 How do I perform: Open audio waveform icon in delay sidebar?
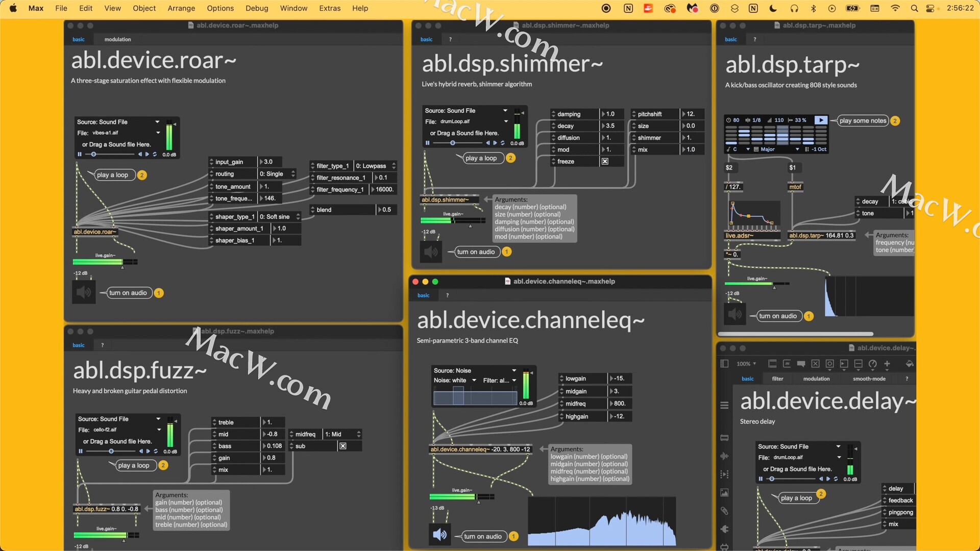click(724, 456)
